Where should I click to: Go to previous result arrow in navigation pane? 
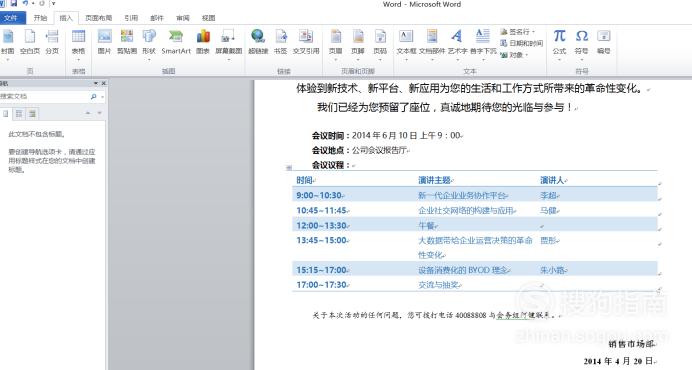click(88, 113)
